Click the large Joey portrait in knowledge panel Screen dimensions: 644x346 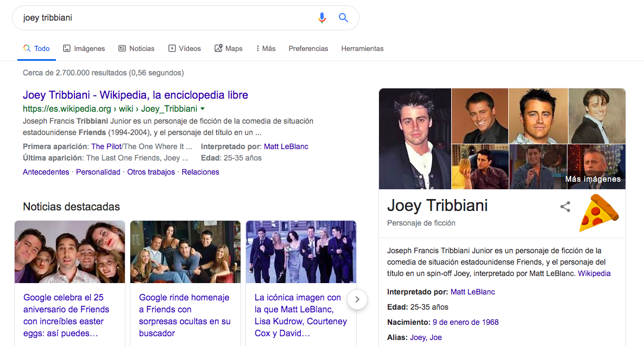(415, 139)
